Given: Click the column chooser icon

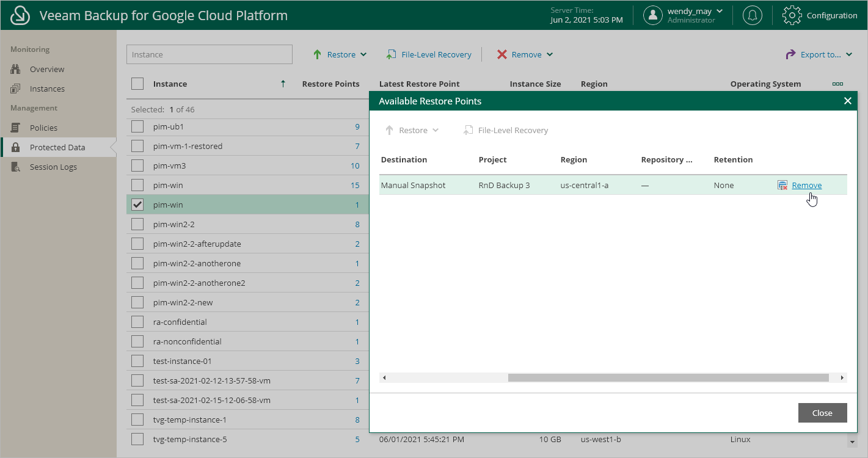Looking at the screenshot, I should click(x=837, y=84).
